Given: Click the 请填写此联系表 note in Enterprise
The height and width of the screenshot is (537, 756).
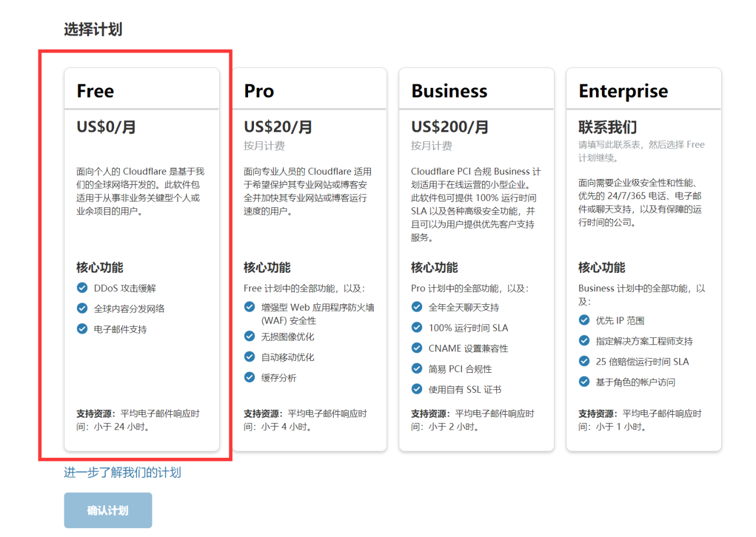Looking at the screenshot, I should pos(641,151).
